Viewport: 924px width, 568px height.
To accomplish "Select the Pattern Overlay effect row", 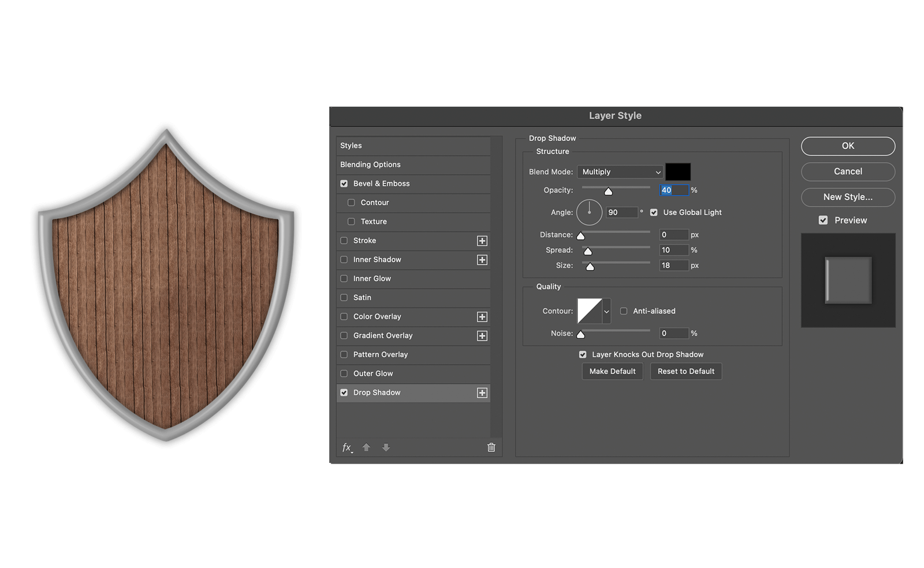I will 413,355.
